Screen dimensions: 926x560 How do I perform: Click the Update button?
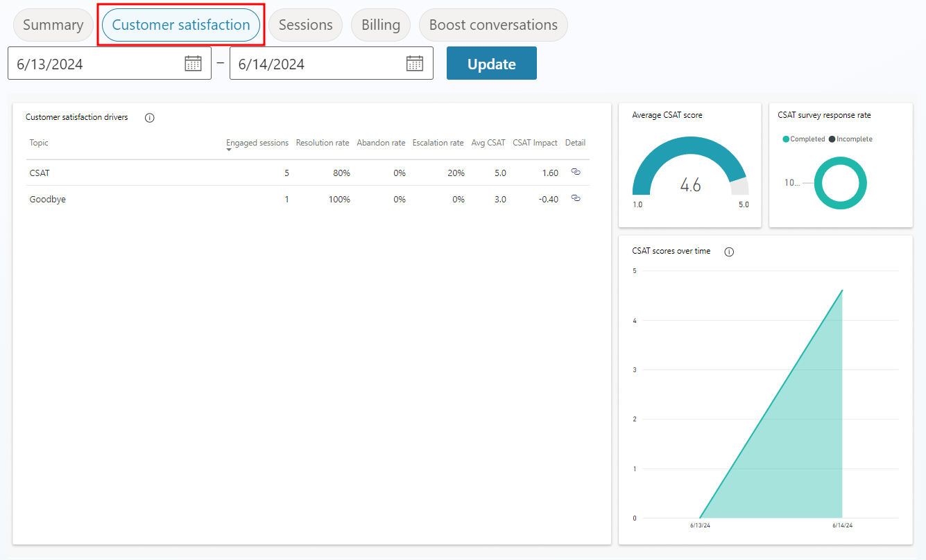pos(491,62)
